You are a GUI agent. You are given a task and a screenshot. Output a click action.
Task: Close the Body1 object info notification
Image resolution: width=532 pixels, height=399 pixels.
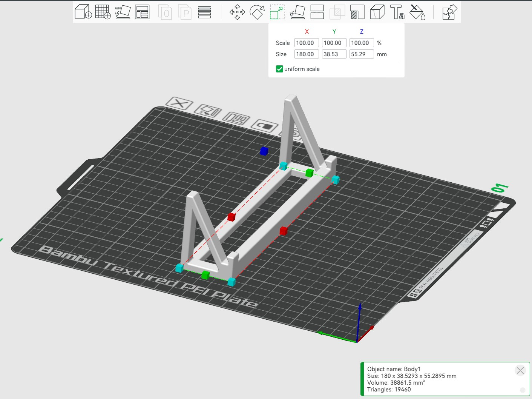click(520, 370)
